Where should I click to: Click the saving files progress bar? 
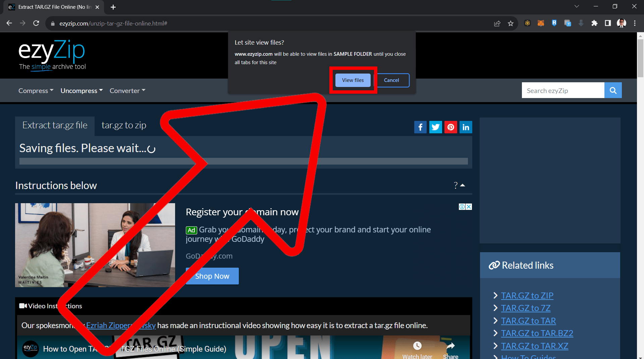tap(244, 161)
